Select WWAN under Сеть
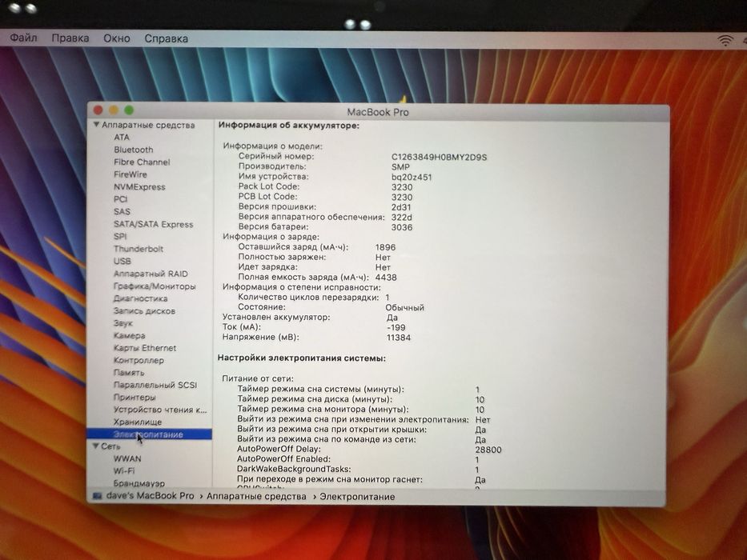Image resolution: width=747 pixels, height=560 pixels. [x=127, y=458]
